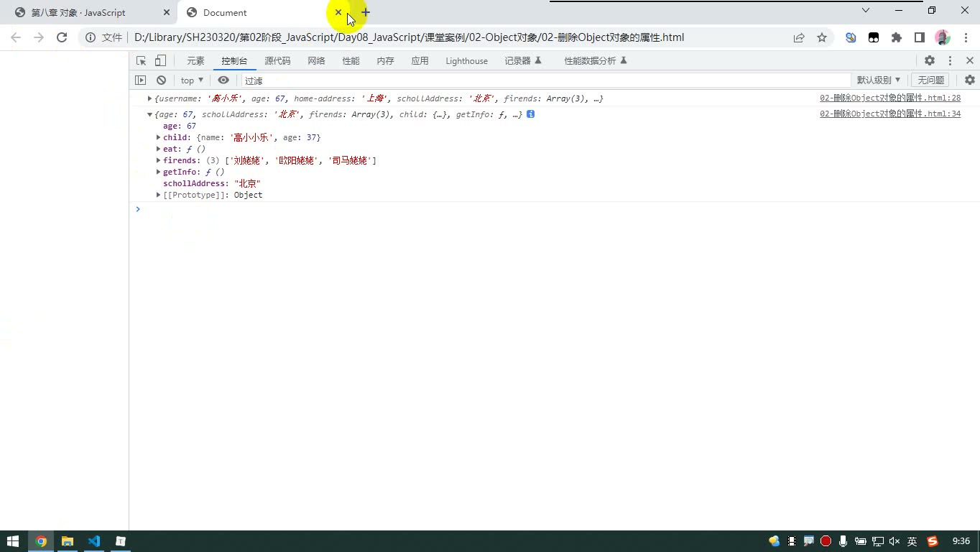Activate the inspect element picker icon
Screen dimensions: 980x552
click(x=141, y=61)
